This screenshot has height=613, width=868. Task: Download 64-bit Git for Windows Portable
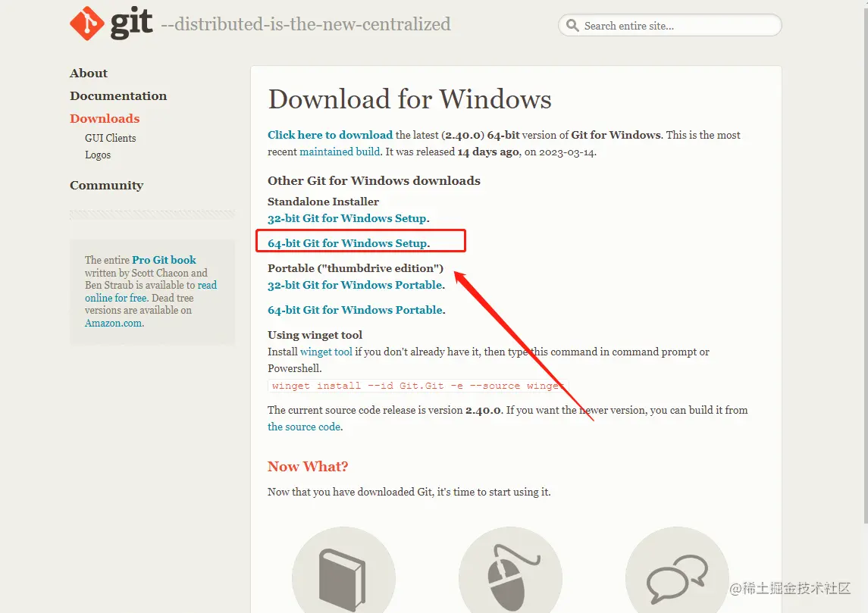tap(356, 310)
